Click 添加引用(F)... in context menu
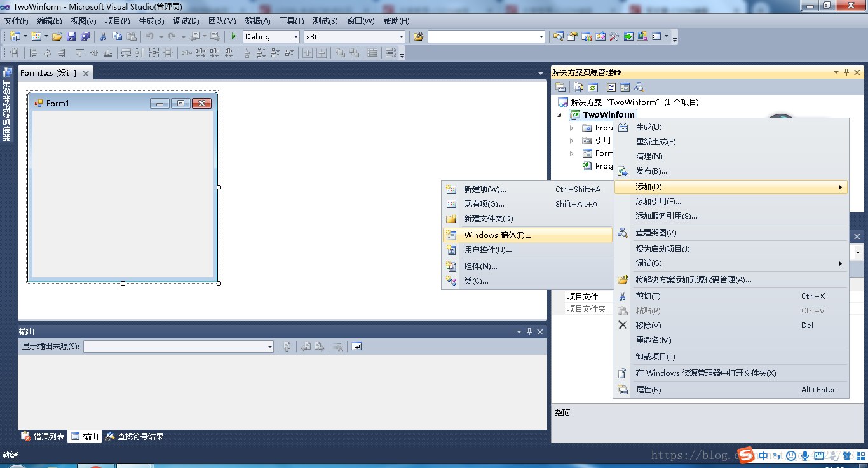The width and height of the screenshot is (868, 468). (731, 202)
